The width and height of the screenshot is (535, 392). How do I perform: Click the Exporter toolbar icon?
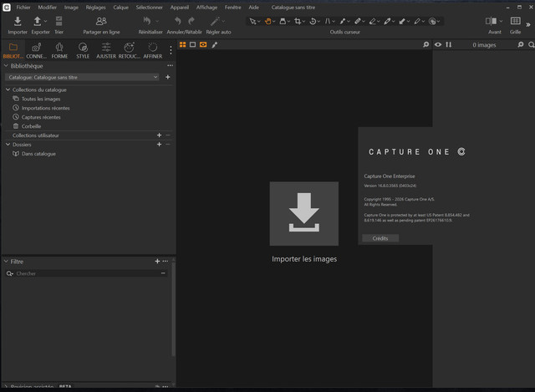tap(37, 21)
